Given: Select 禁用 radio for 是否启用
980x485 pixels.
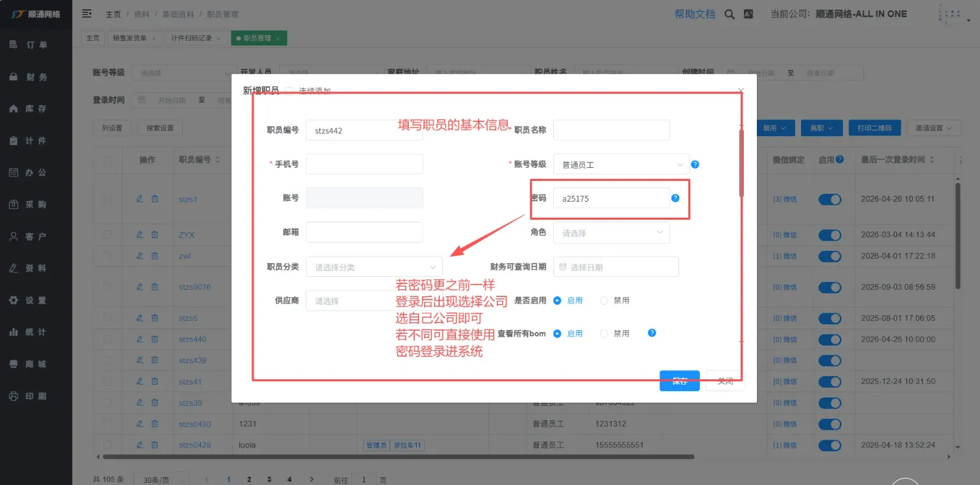Looking at the screenshot, I should 604,301.
